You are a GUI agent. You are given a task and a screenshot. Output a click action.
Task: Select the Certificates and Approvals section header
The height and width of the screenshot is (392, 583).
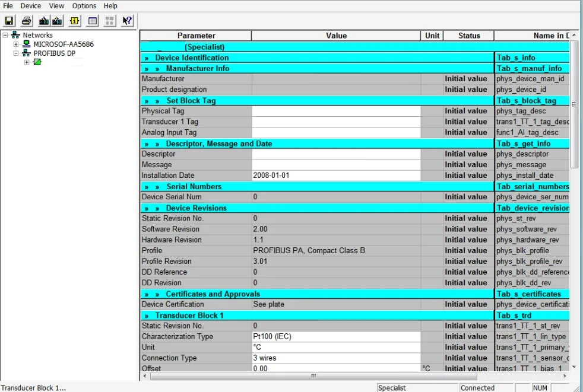[317, 294]
